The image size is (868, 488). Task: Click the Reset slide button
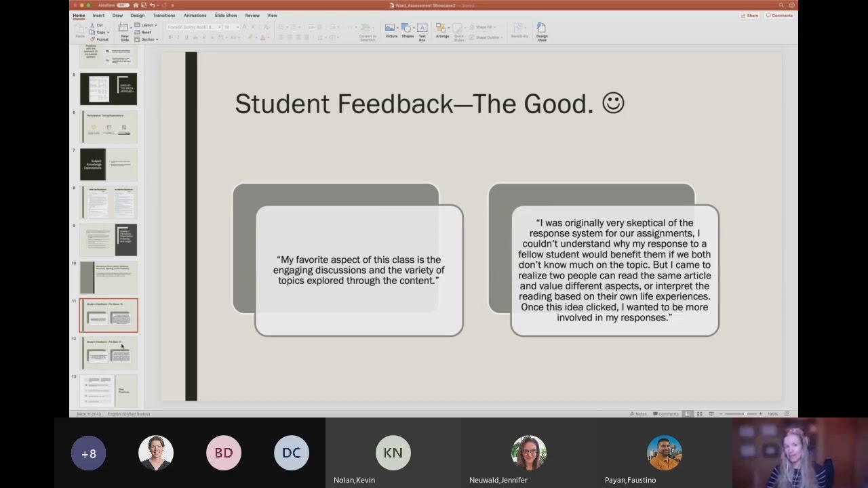(x=143, y=32)
